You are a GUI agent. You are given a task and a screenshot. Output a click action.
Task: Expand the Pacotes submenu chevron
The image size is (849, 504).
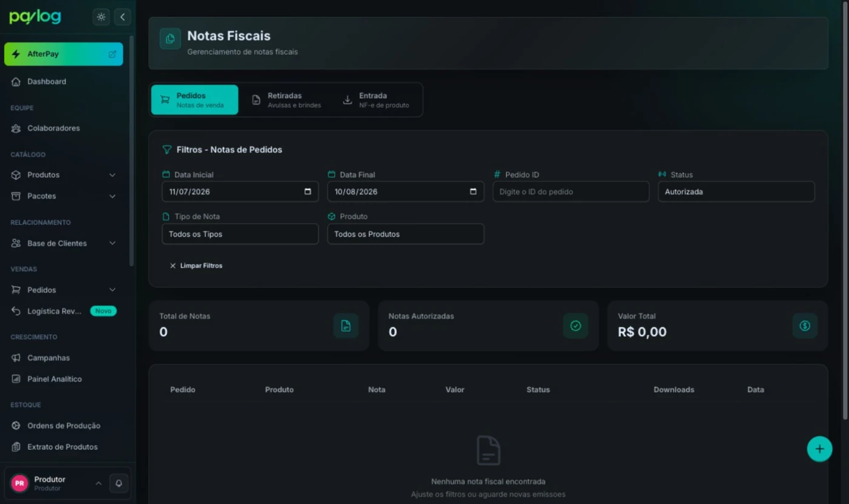pyautogui.click(x=112, y=196)
